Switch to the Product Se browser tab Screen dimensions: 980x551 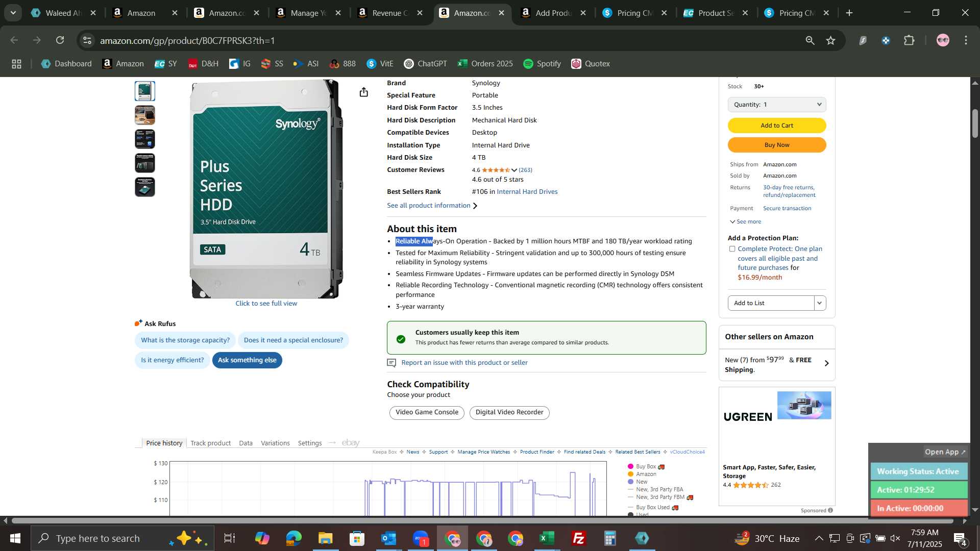pyautogui.click(x=716, y=13)
